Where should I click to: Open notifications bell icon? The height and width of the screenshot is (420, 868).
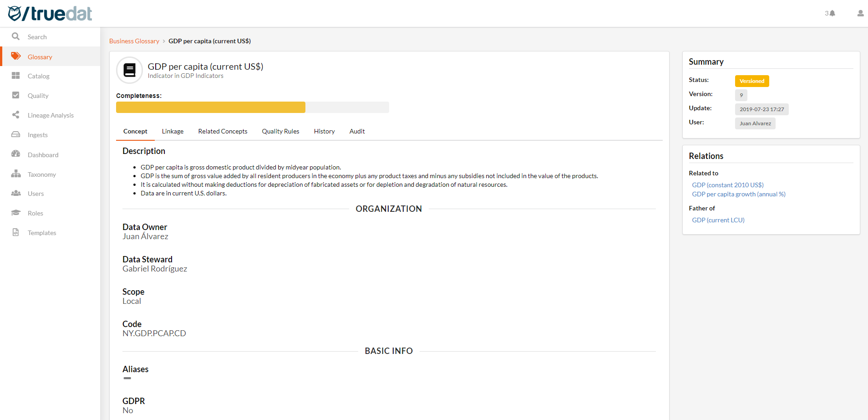click(832, 13)
